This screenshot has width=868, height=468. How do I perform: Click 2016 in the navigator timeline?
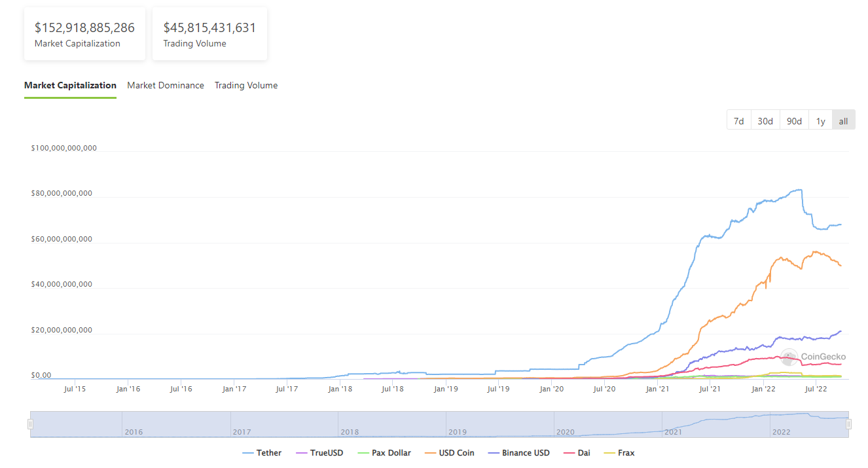(x=134, y=432)
